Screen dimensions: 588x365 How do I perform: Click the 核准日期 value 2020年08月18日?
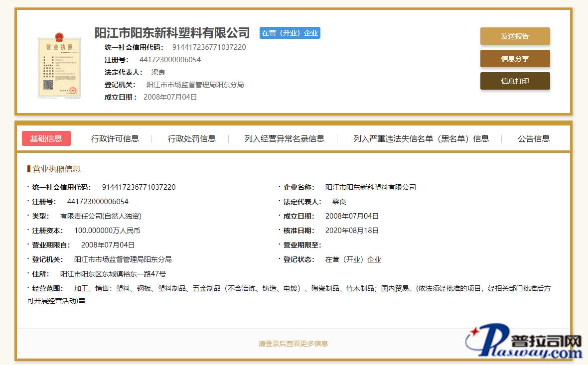click(x=352, y=231)
